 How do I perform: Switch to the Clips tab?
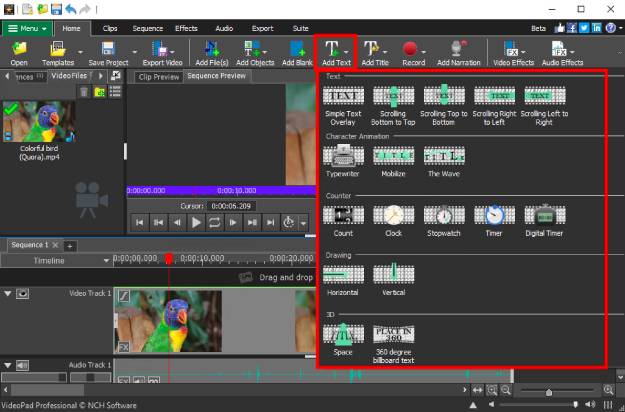click(x=110, y=29)
